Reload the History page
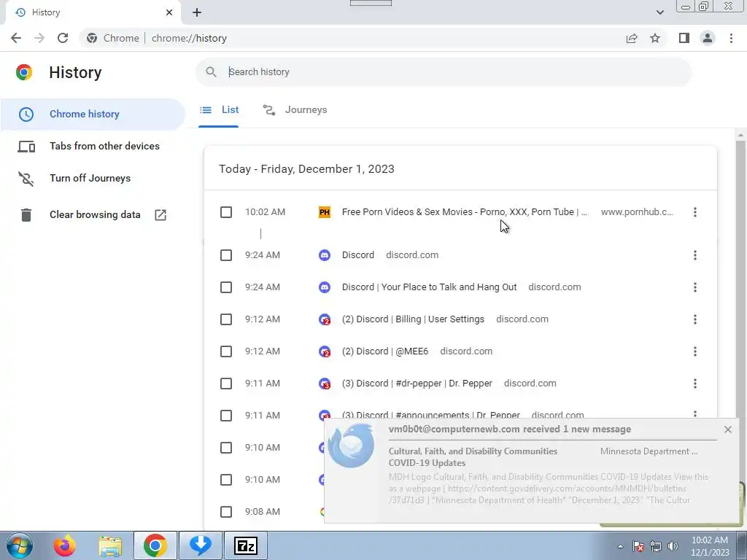The width and height of the screenshot is (747, 560). pyautogui.click(x=63, y=38)
